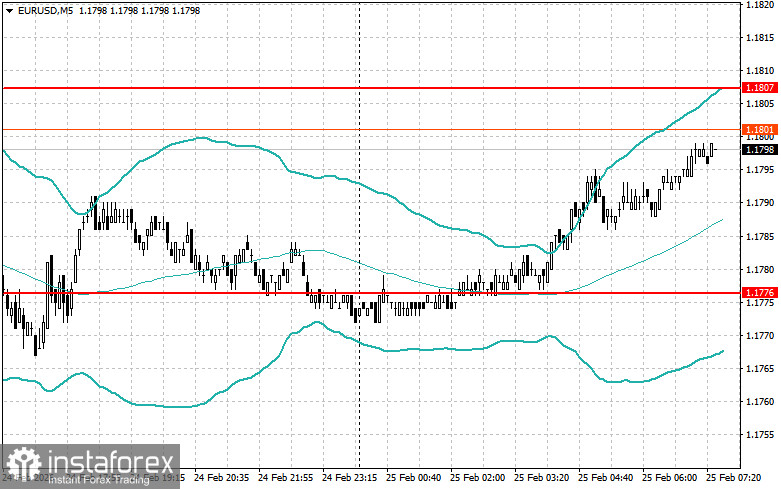The image size is (781, 489).
Task: Click the 25 Feb 04:40 time label
Action: tap(605, 478)
